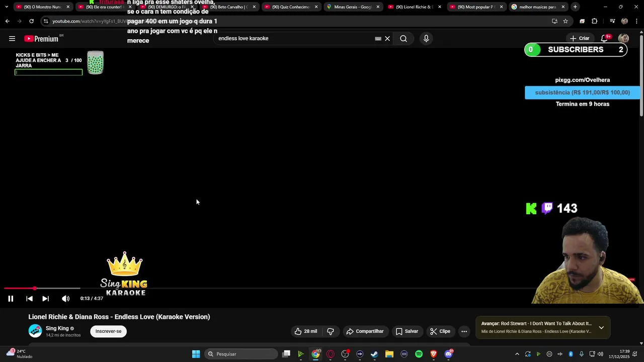
Task: Save video with the Salvar button
Action: click(407, 331)
